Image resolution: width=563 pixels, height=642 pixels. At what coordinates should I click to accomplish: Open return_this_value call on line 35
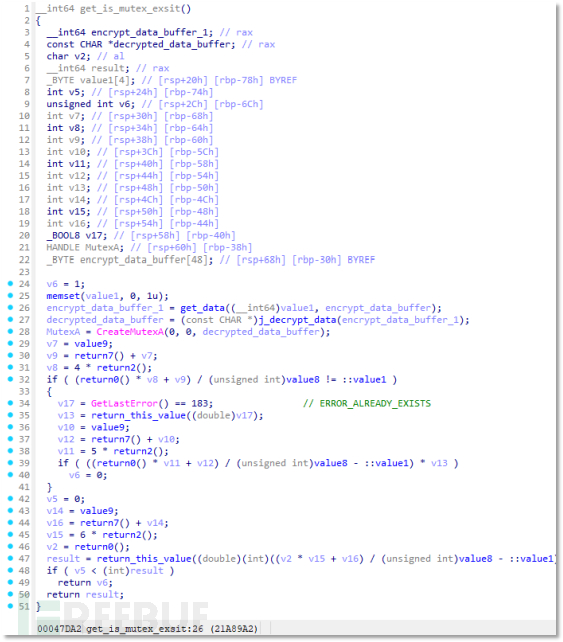pyautogui.click(x=138, y=415)
